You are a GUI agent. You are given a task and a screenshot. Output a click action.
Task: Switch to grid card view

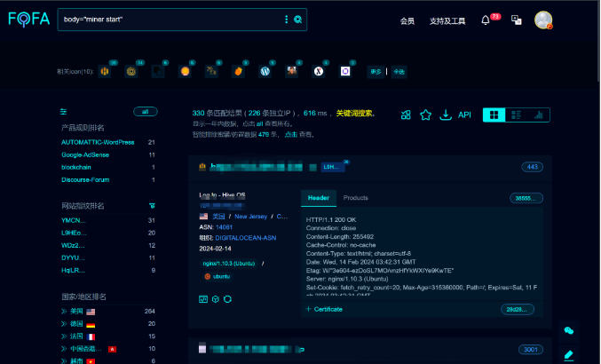coord(494,115)
